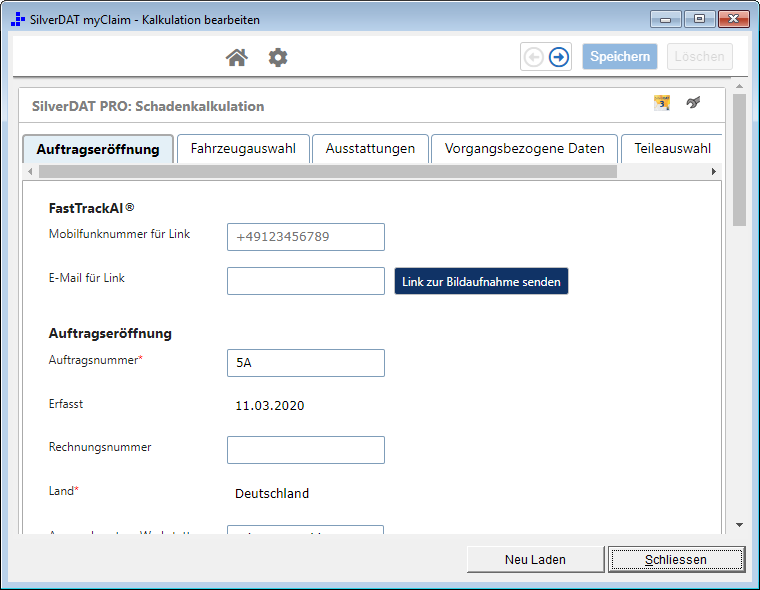The width and height of the screenshot is (760, 590).
Task: Switch to Vorgangsbezogene Daten tab
Action: (x=524, y=148)
